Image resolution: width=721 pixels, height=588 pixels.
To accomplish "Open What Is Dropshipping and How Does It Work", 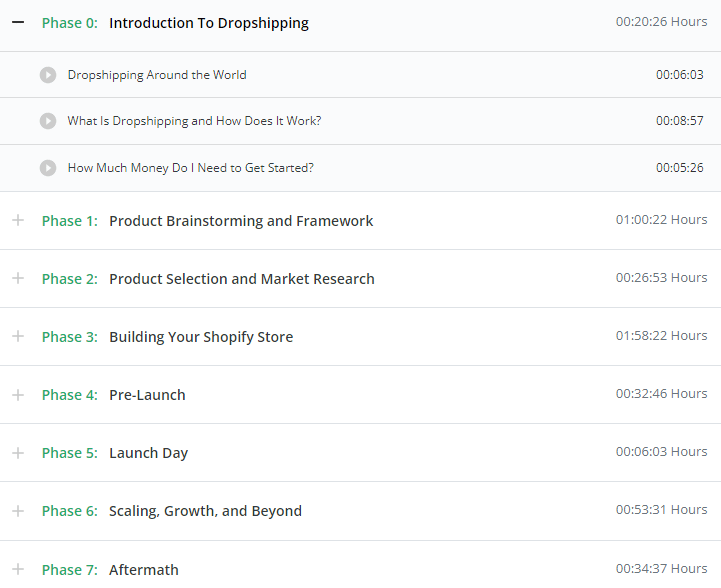I will click(x=194, y=121).
